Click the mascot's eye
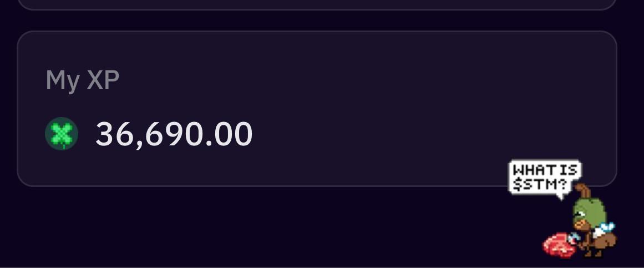This screenshot has height=268, width=644. (x=579, y=213)
